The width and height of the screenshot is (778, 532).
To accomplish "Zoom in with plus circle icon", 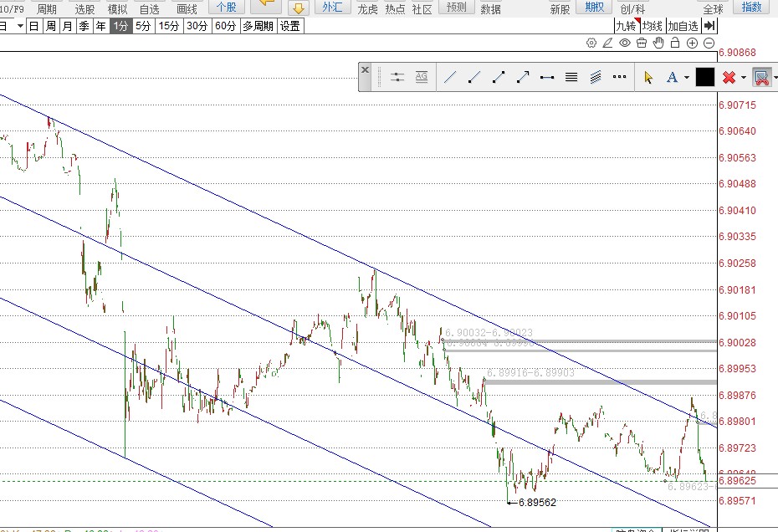I will pyautogui.click(x=692, y=43).
